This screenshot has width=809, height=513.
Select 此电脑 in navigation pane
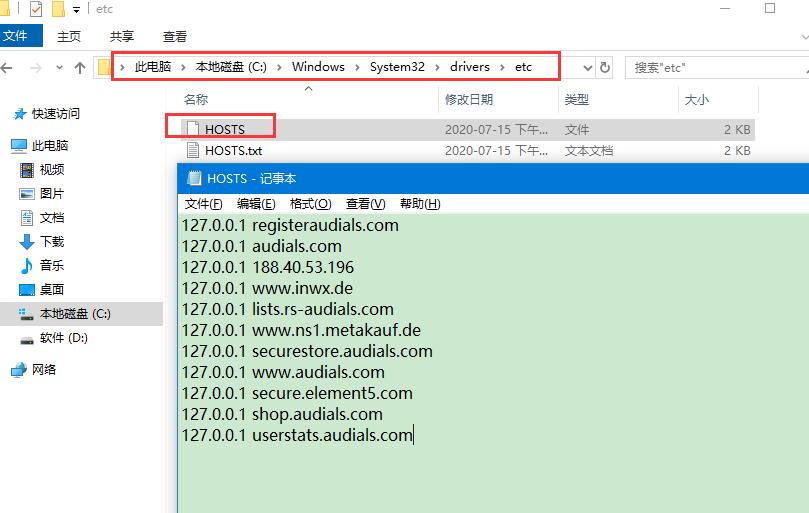pos(50,146)
